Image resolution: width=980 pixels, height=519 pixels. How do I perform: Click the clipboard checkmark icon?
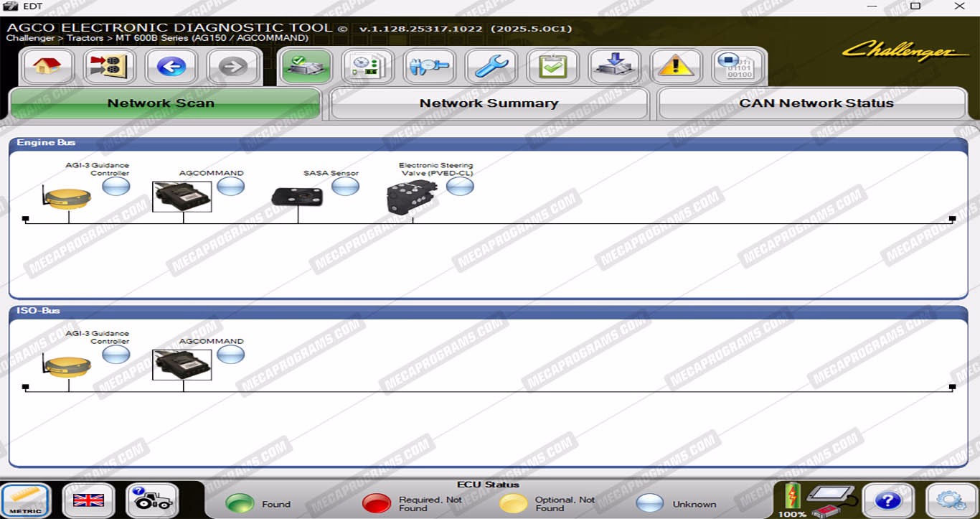click(552, 67)
